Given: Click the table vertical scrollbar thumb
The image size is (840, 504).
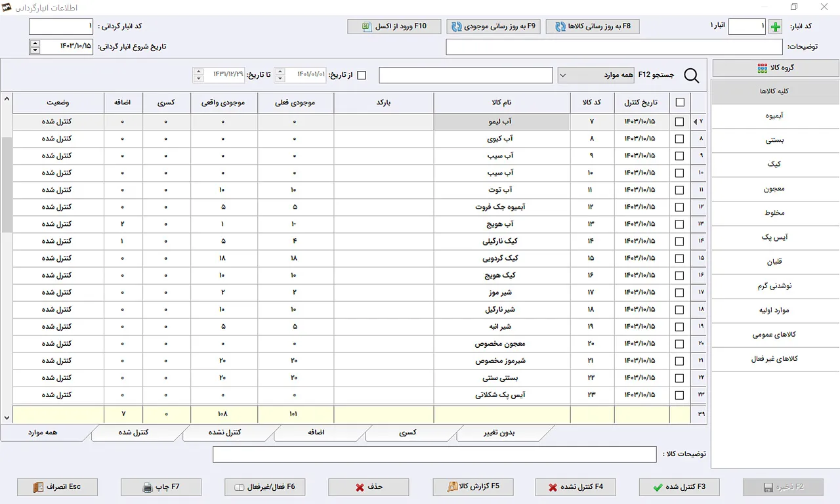Looking at the screenshot, I should pos(7,185).
